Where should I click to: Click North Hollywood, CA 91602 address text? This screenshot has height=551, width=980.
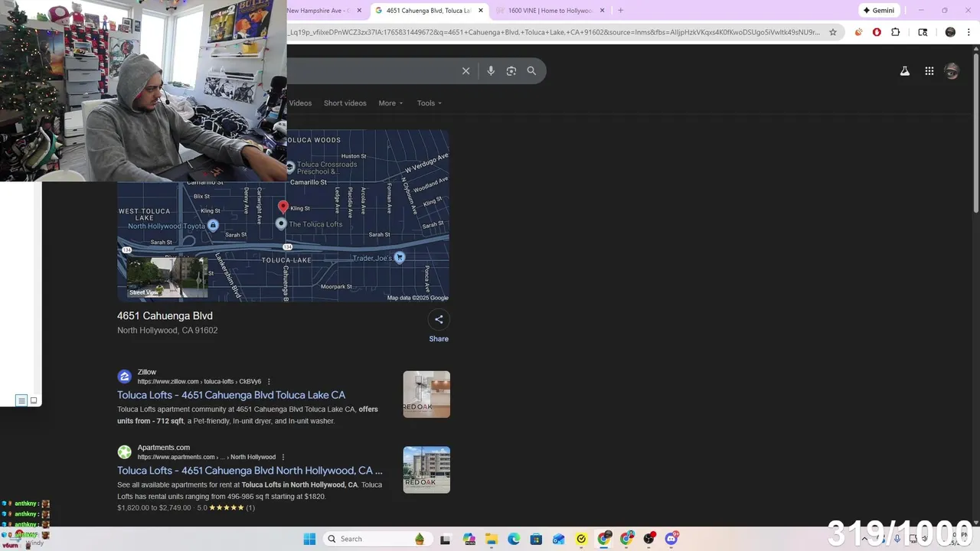coord(167,331)
